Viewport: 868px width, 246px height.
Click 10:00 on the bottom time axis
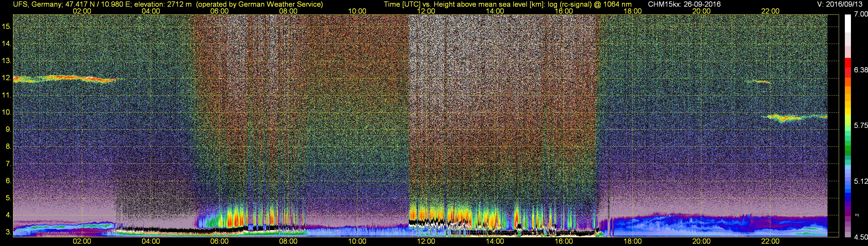click(x=357, y=241)
